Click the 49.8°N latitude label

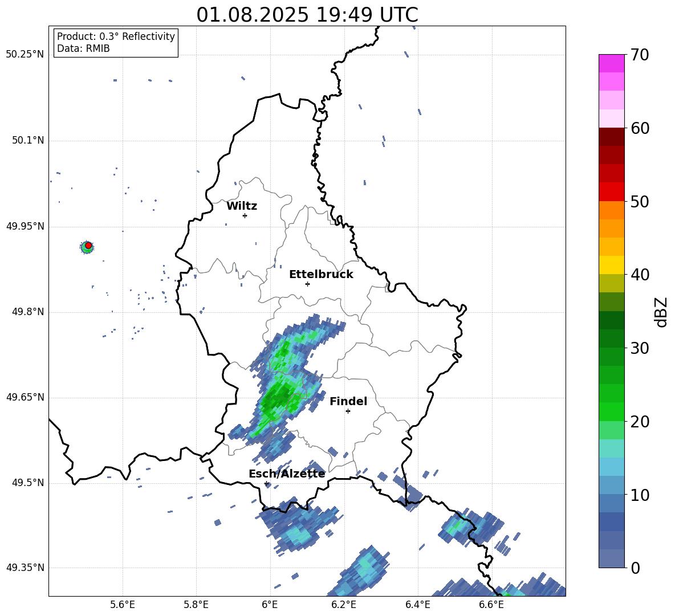click(28, 312)
